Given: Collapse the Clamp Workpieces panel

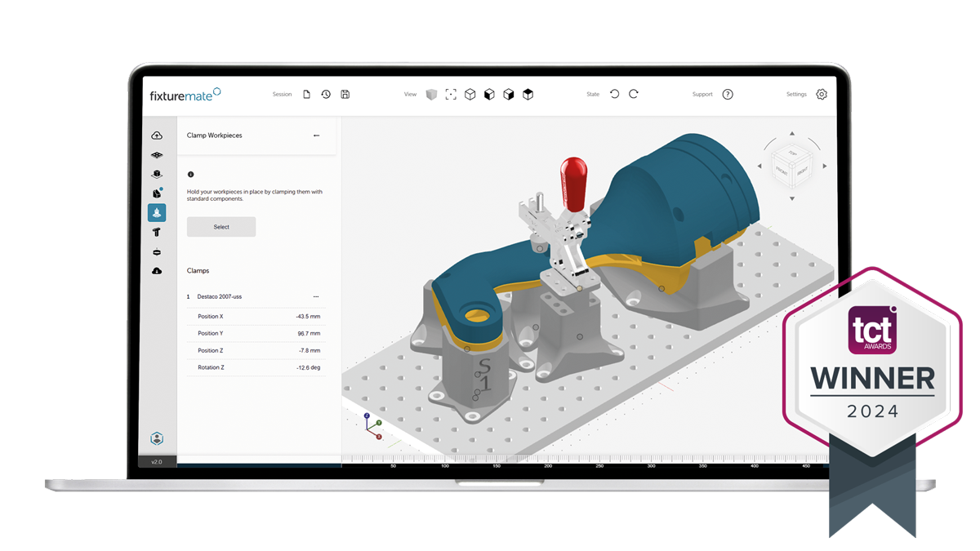Looking at the screenshot, I should [317, 136].
